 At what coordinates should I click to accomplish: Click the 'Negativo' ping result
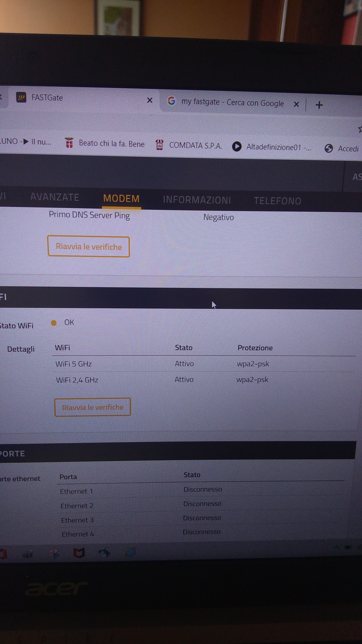pyautogui.click(x=219, y=217)
